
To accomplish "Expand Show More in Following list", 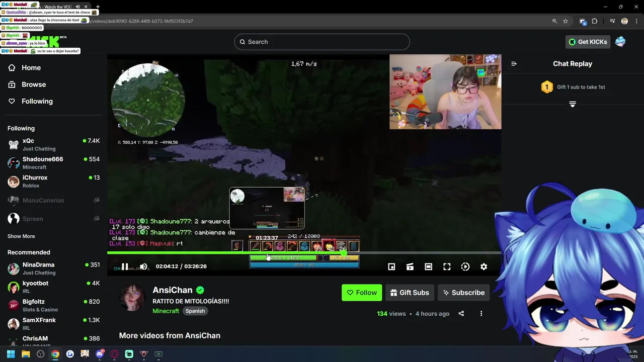I will [x=21, y=236].
